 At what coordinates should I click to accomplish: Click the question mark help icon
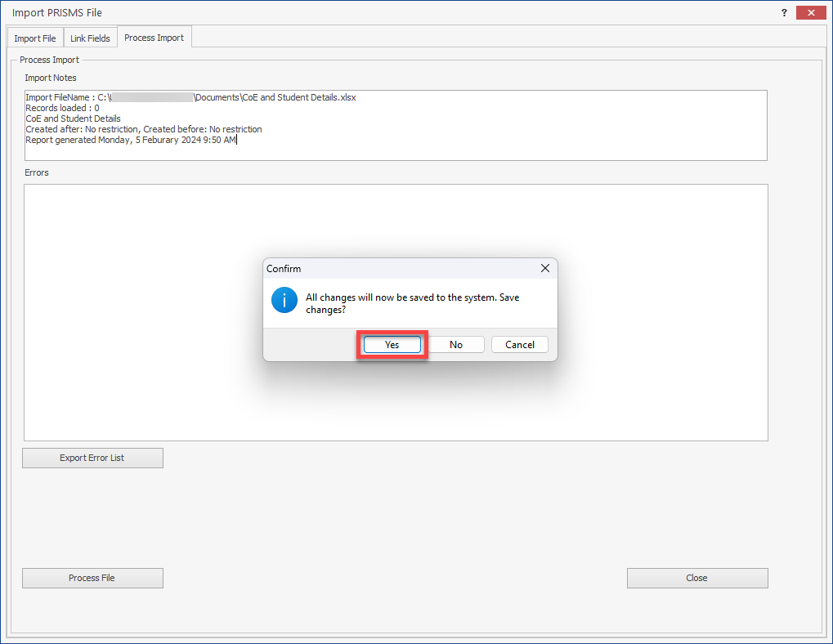click(x=784, y=13)
